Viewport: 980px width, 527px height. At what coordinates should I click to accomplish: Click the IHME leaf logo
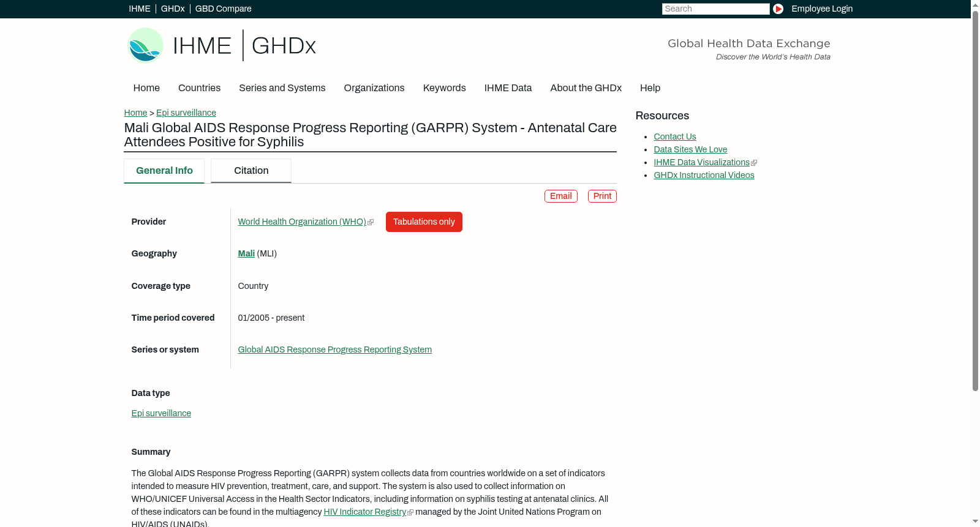[x=145, y=45]
